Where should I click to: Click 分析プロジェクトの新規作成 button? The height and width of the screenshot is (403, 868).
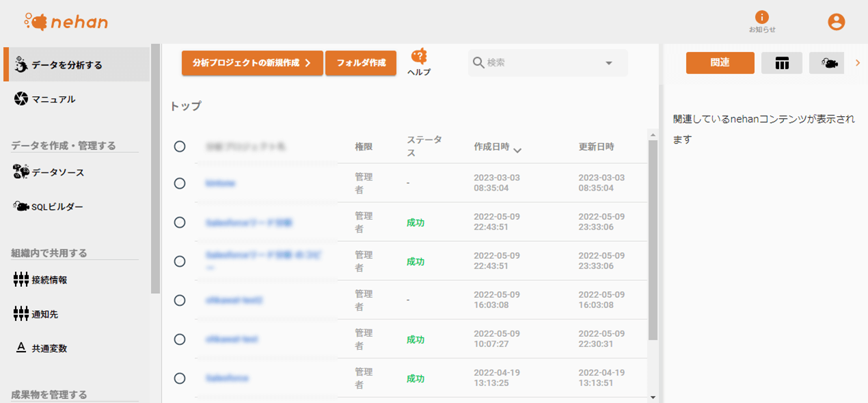[252, 63]
